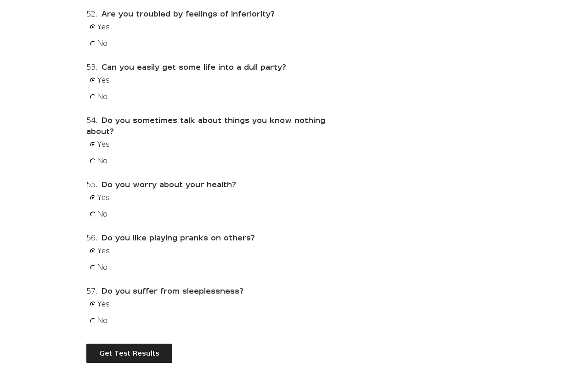Click the Get Test Results button
This screenshot has width=588, height=390.
point(129,353)
